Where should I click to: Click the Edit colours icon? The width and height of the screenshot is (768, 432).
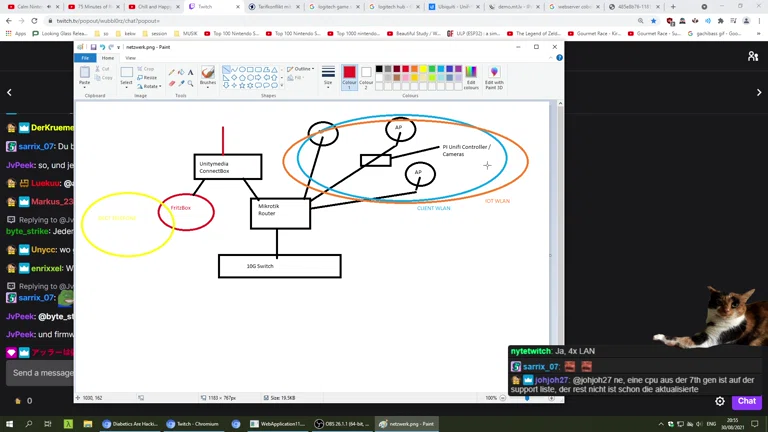[471, 77]
